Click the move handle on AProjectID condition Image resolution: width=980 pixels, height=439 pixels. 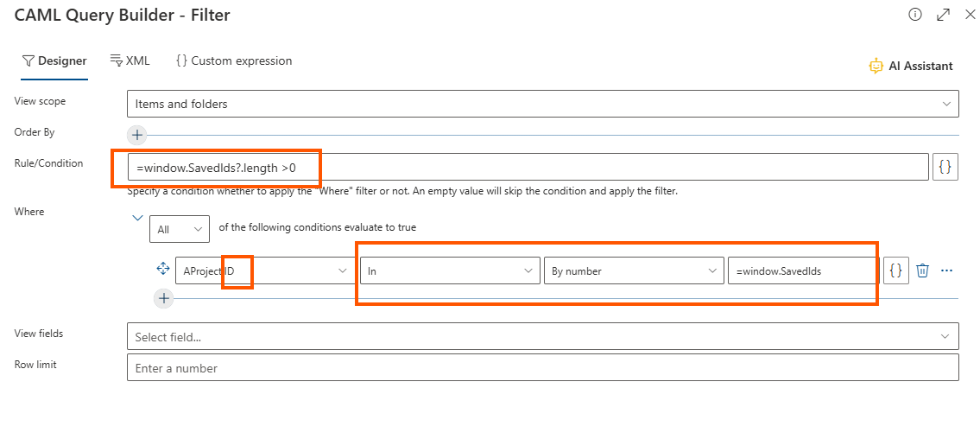[162, 270]
